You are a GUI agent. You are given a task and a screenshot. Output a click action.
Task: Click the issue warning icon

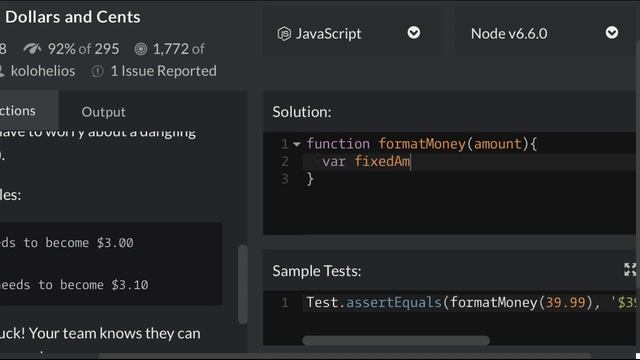click(x=98, y=71)
